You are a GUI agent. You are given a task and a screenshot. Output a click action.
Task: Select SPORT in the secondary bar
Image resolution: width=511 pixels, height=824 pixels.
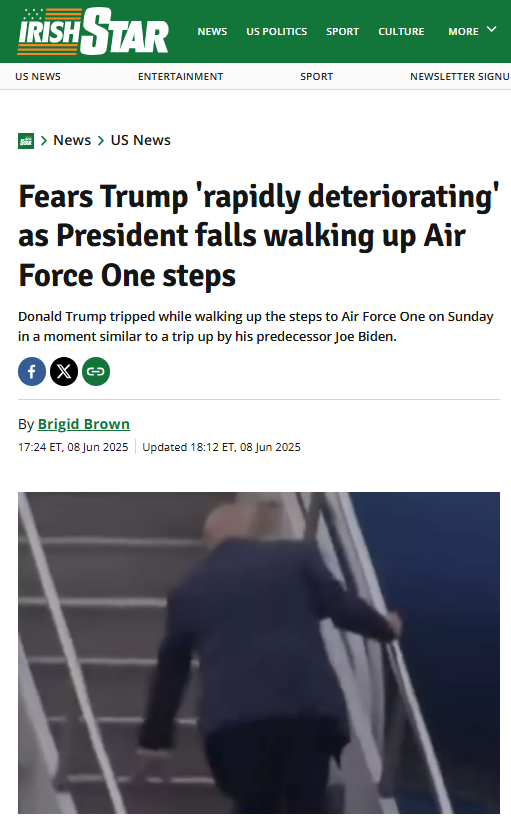(316, 77)
